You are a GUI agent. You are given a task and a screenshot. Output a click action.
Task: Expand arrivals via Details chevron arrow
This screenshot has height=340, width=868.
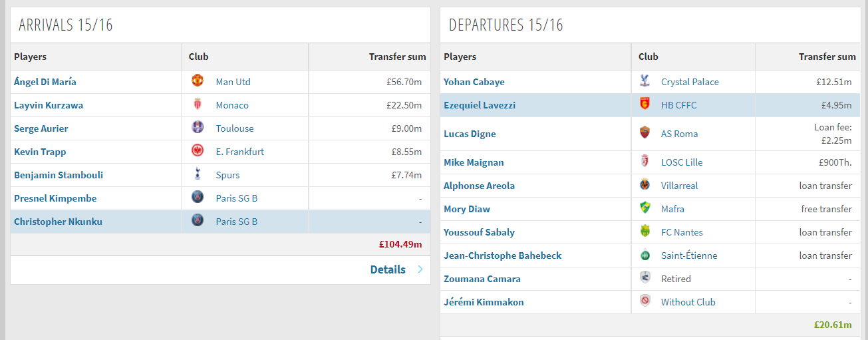pos(420,269)
